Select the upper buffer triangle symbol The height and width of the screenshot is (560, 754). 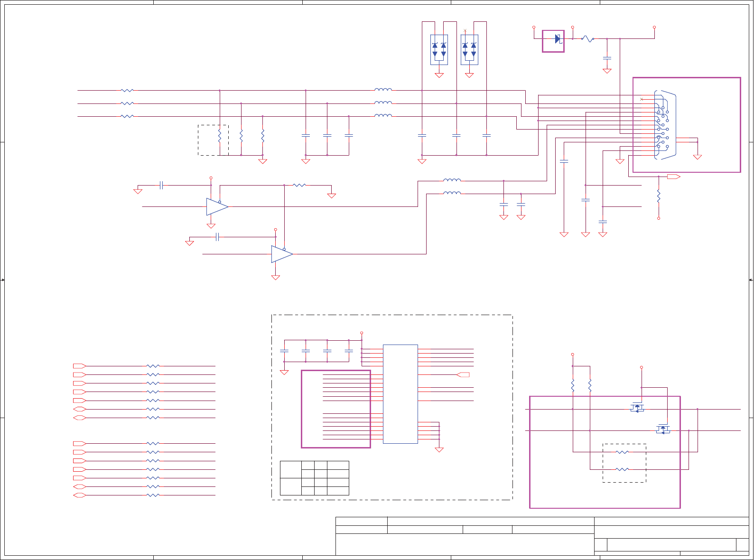coord(217,206)
